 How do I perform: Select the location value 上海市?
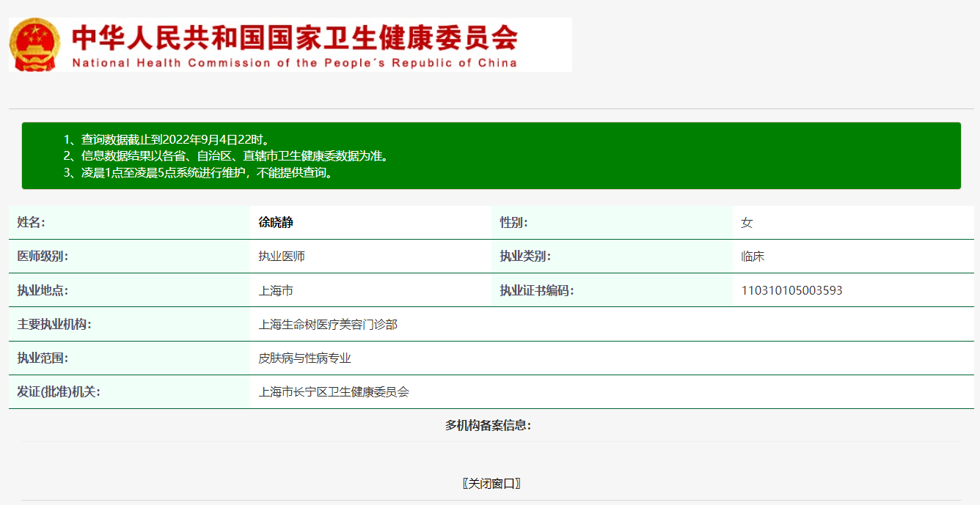point(276,290)
